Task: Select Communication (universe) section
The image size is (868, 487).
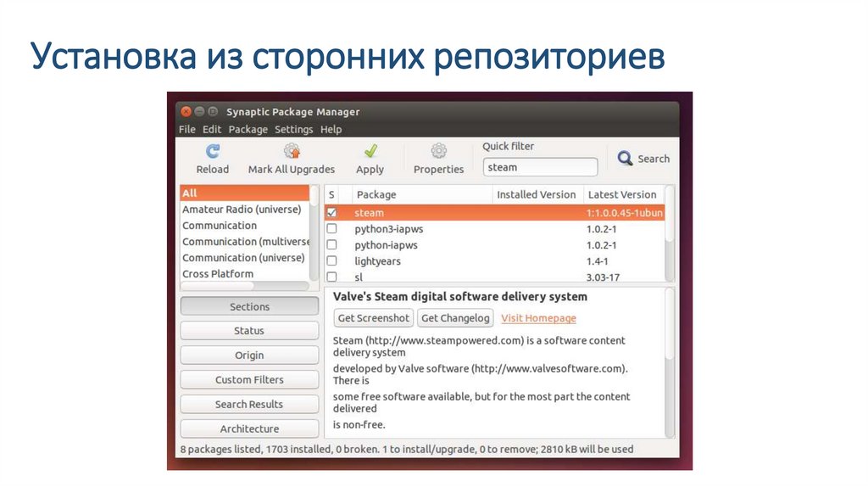Action: [x=244, y=258]
